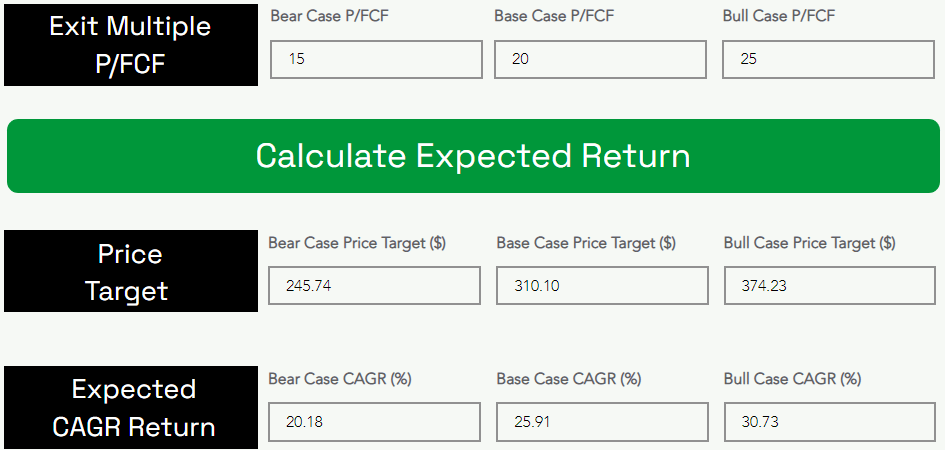Viewport: 945px width, 450px height.
Task: Click the "Bull Case P/FCF" label text
Action: (x=778, y=16)
